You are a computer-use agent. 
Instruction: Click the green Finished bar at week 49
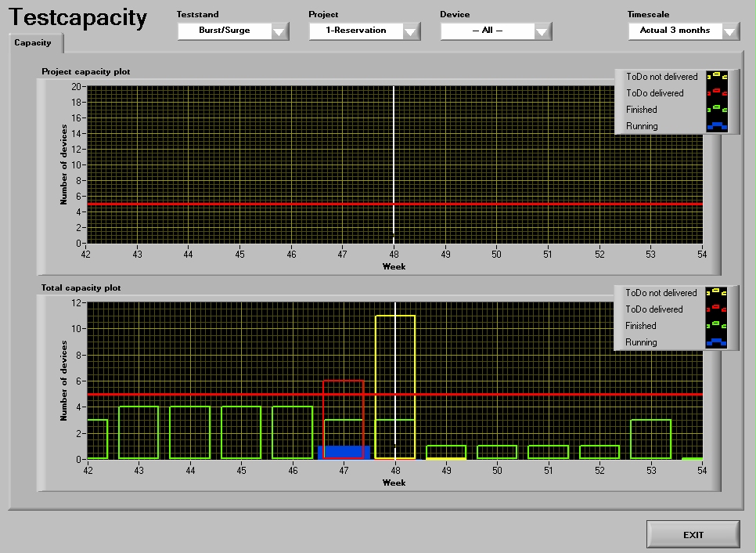[x=446, y=451]
